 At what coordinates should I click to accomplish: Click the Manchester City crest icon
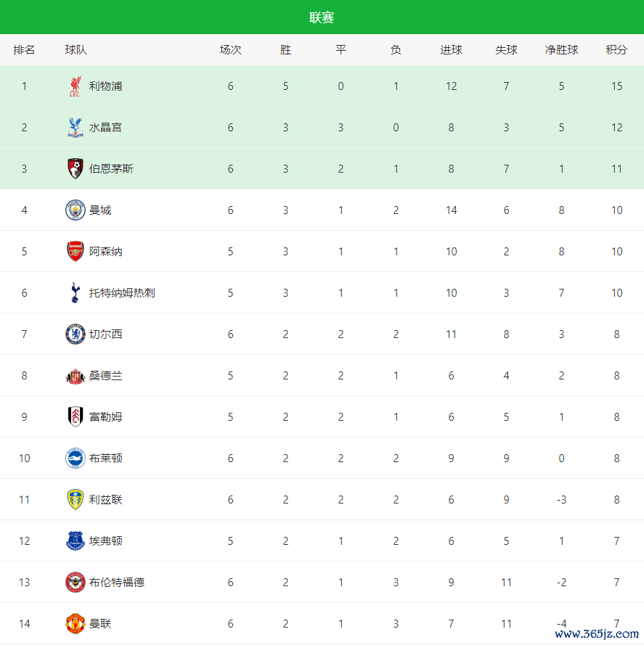point(75,210)
